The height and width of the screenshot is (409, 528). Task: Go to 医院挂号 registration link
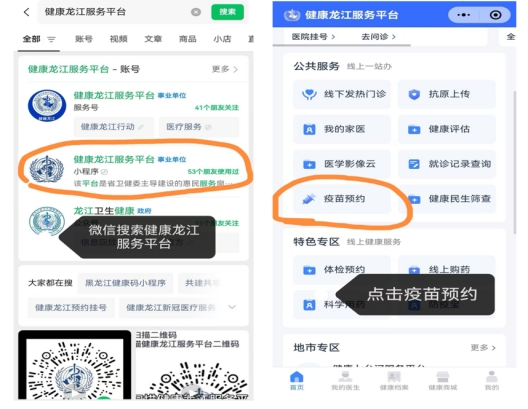pos(314,37)
